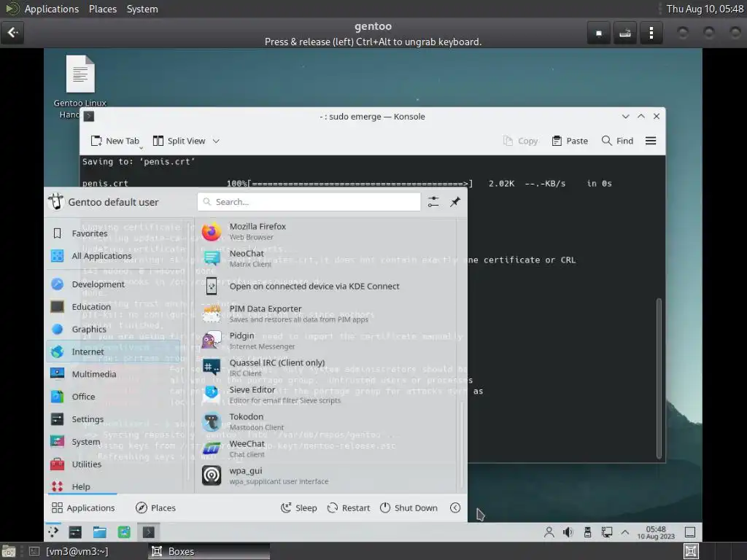Launch Sieve Editor
The image size is (747, 560).
pos(327,394)
